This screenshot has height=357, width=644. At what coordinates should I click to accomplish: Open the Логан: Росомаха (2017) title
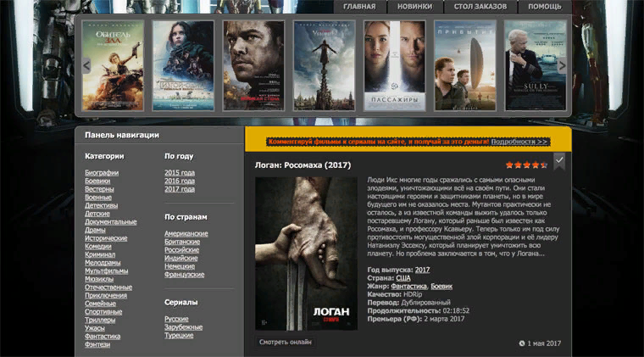click(x=303, y=165)
